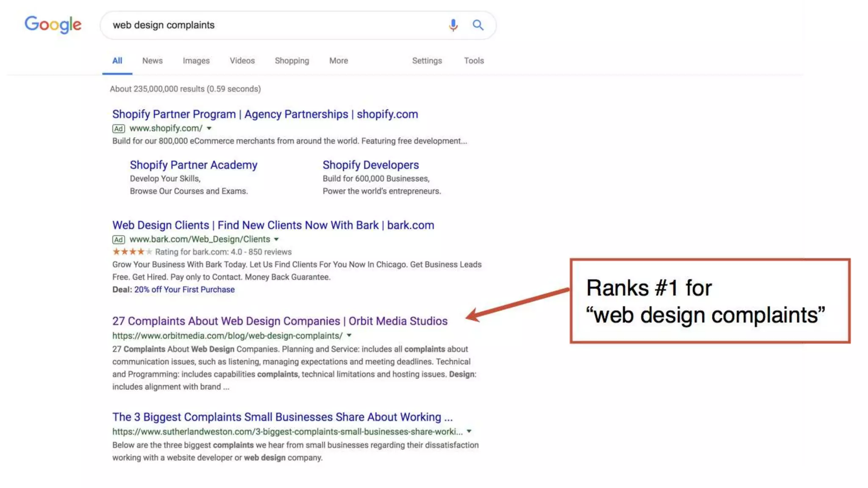Click the Google logo
Screen dimensions: 868x488
click(x=53, y=25)
